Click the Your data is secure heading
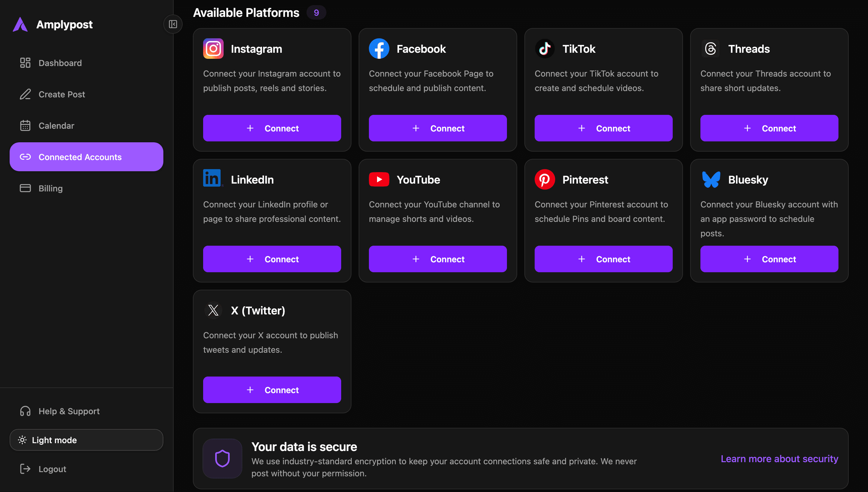Image resolution: width=868 pixels, height=492 pixels. 304,447
